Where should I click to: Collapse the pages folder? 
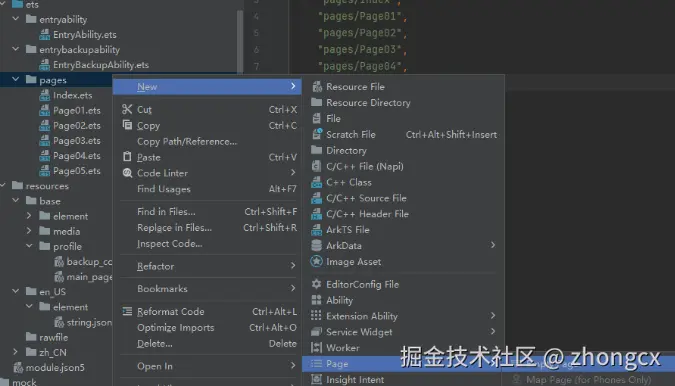coord(16,80)
